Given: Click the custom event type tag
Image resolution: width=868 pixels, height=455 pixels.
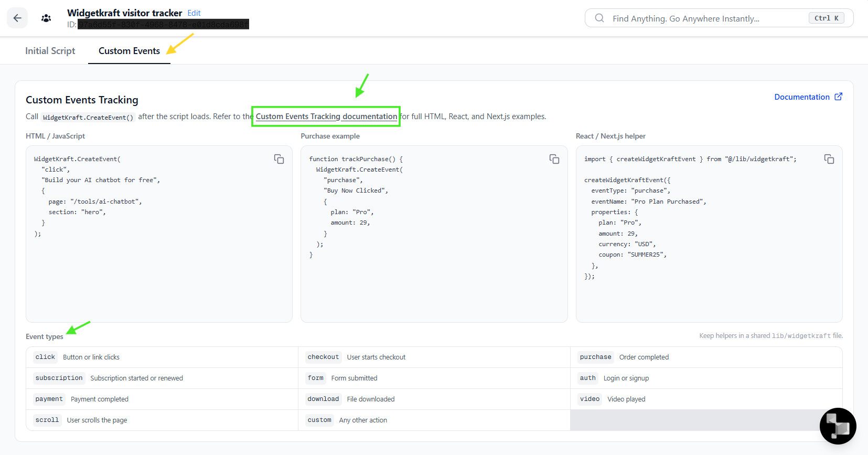Looking at the screenshot, I should click(x=319, y=420).
